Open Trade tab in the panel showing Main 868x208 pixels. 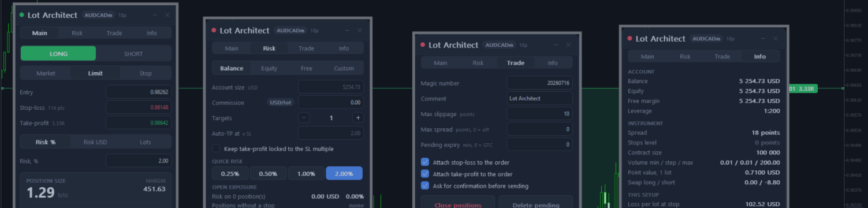tap(114, 33)
